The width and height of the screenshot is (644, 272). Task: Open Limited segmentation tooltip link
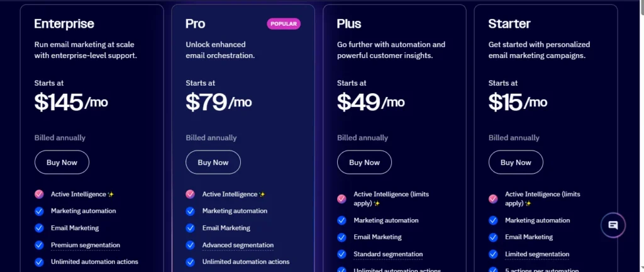point(537,254)
